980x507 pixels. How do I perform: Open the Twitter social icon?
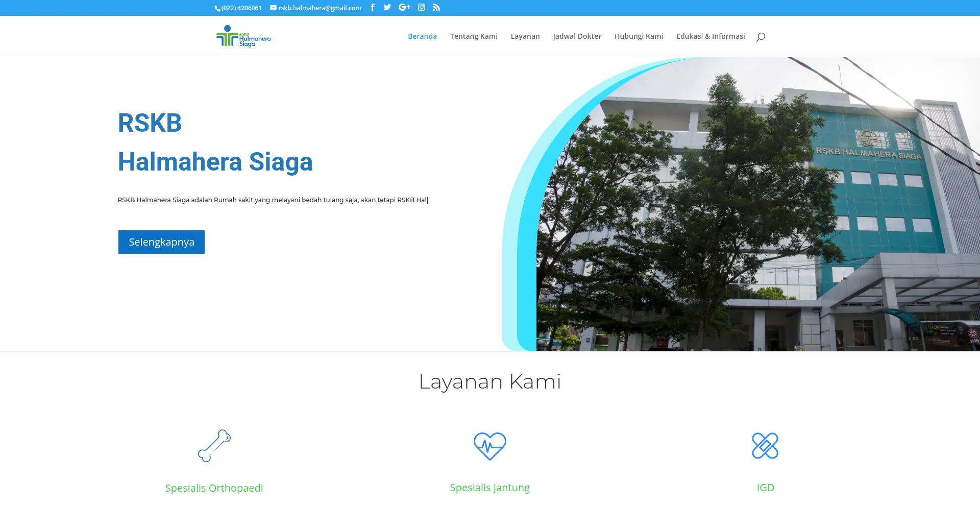[x=387, y=7]
